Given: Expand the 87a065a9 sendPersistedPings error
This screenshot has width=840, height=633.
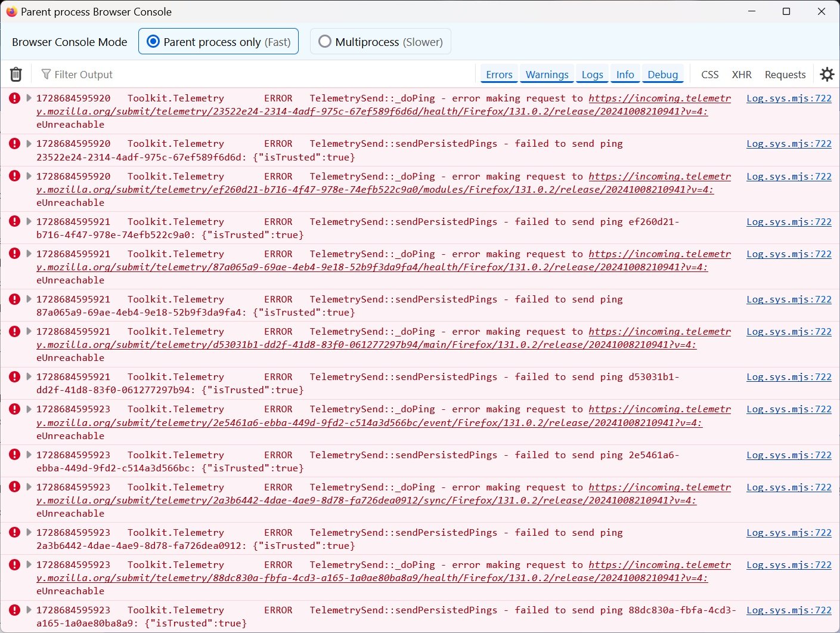Looking at the screenshot, I should pos(28,299).
